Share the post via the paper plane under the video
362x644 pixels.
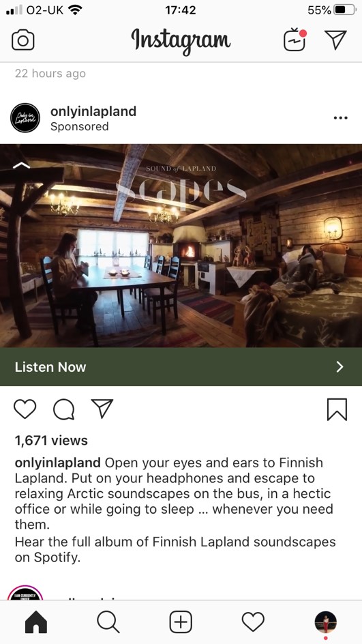[102, 409]
